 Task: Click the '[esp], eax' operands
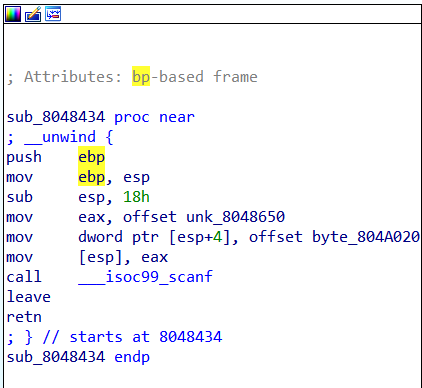pyautogui.click(x=123, y=257)
